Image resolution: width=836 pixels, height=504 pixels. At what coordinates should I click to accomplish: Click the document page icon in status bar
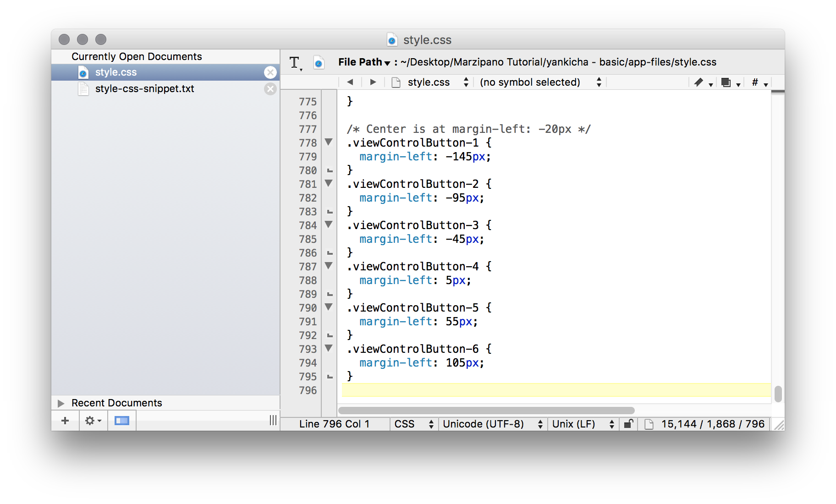649,424
